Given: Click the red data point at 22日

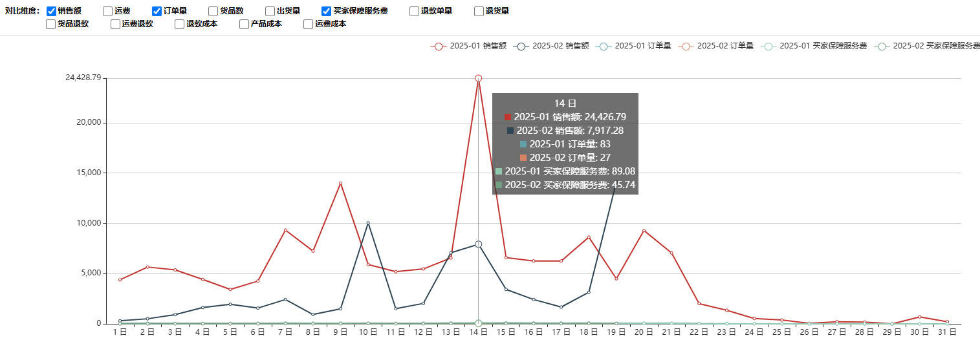Looking at the screenshot, I should [x=699, y=303].
